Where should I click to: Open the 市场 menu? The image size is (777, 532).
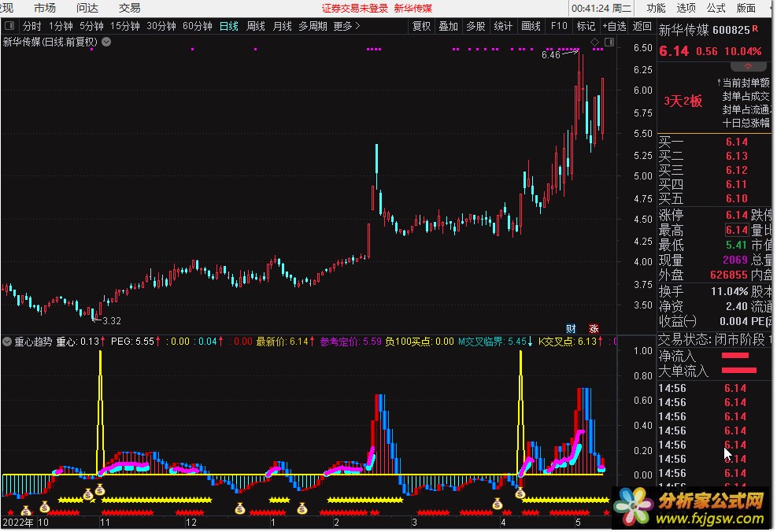(x=45, y=8)
